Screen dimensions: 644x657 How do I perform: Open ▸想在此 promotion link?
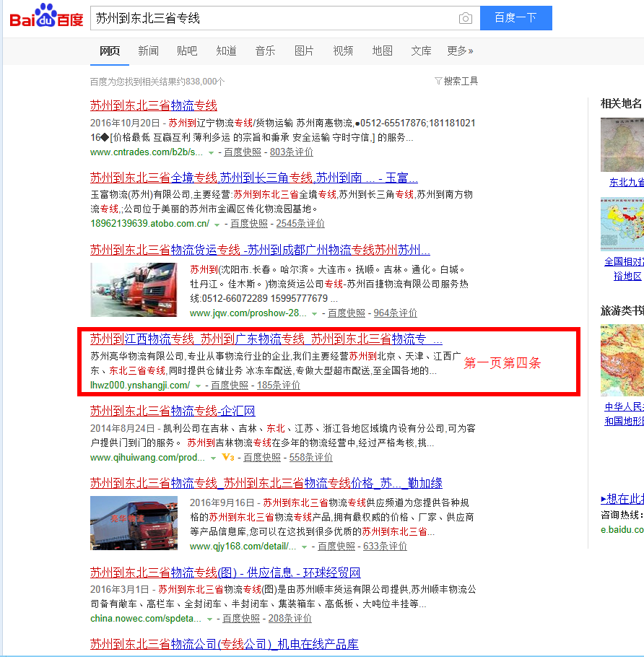(x=622, y=499)
